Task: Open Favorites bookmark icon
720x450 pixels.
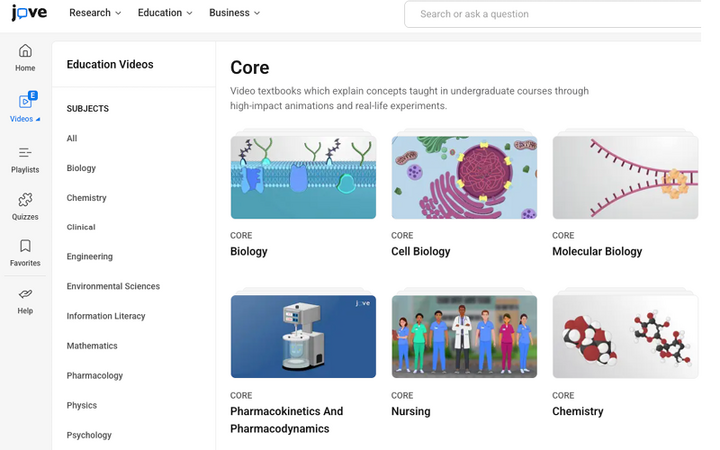Action: point(25,252)
